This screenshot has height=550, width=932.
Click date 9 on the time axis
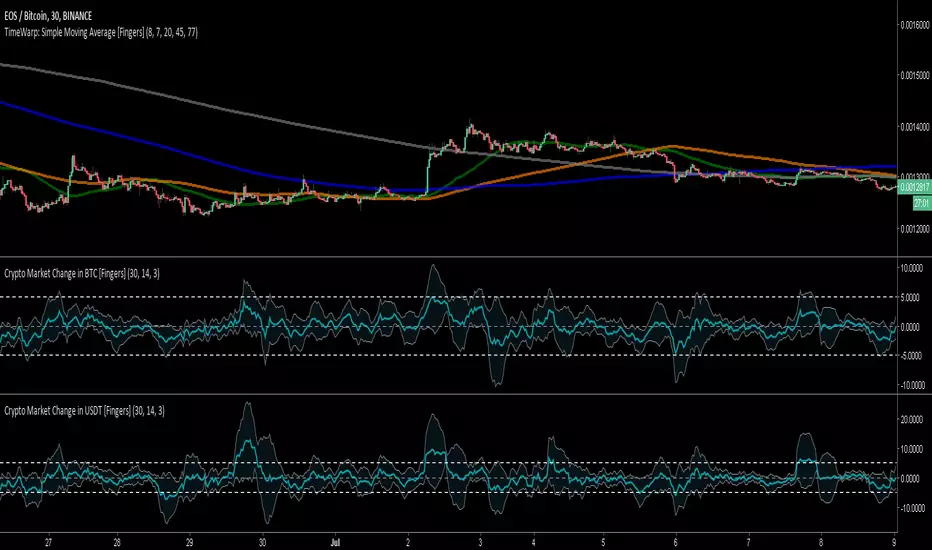[894, 542]
